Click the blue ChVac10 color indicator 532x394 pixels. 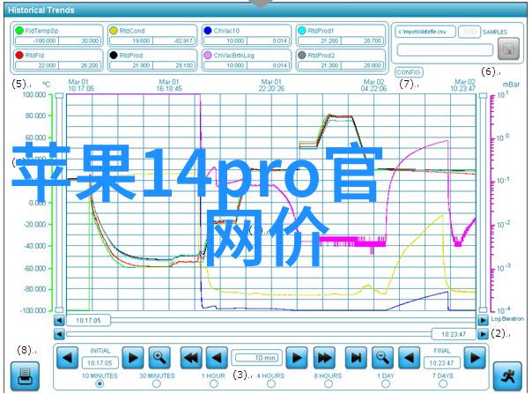[x=208, y=31]
